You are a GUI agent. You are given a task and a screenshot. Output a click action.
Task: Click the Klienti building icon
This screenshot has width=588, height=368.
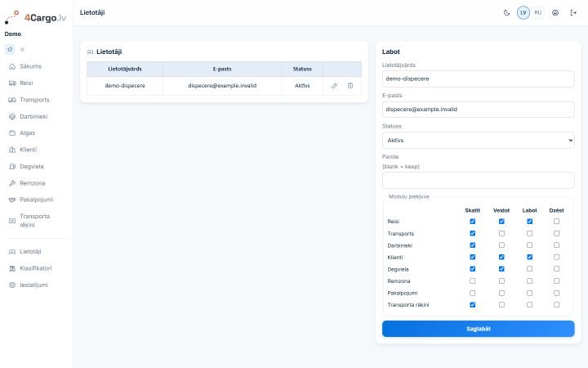pyautogui.click(x=12, y=150)
